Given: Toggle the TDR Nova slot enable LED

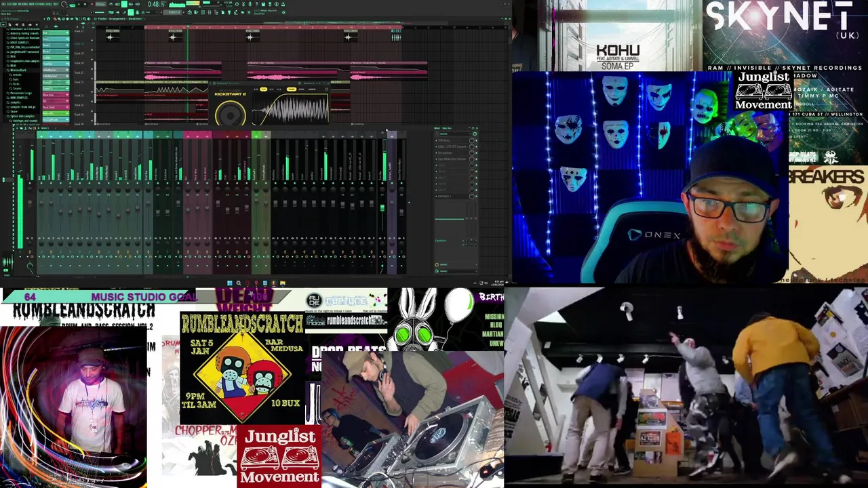Looking at the screenshot, I should pos(476,140).
